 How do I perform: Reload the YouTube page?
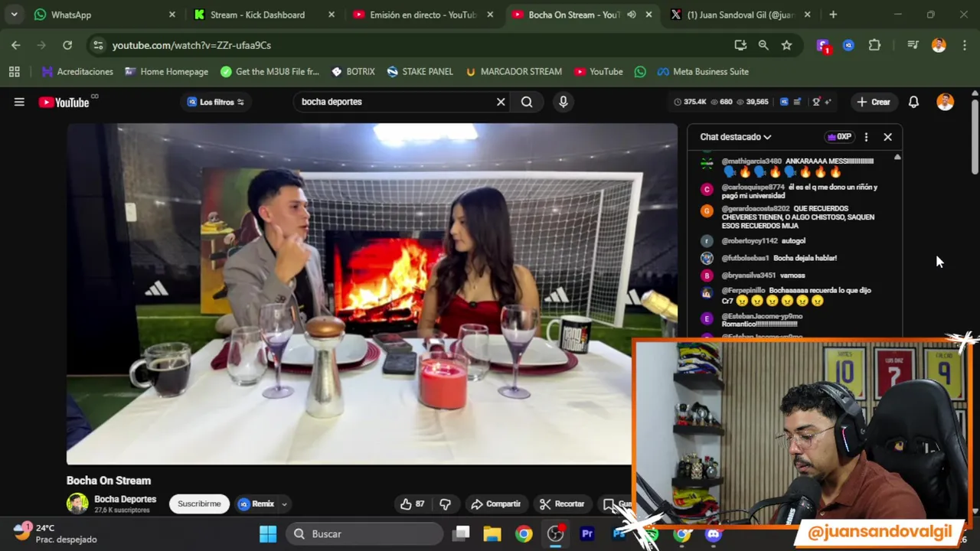click(67, 45)
